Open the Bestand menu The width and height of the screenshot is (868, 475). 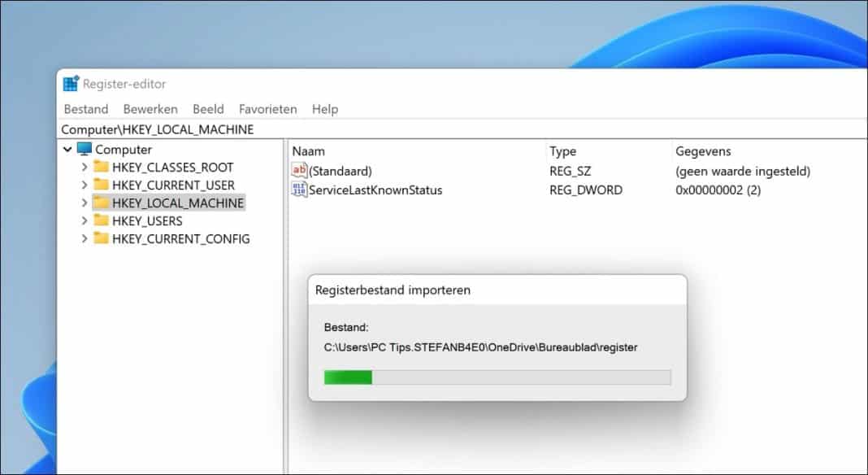85,108
